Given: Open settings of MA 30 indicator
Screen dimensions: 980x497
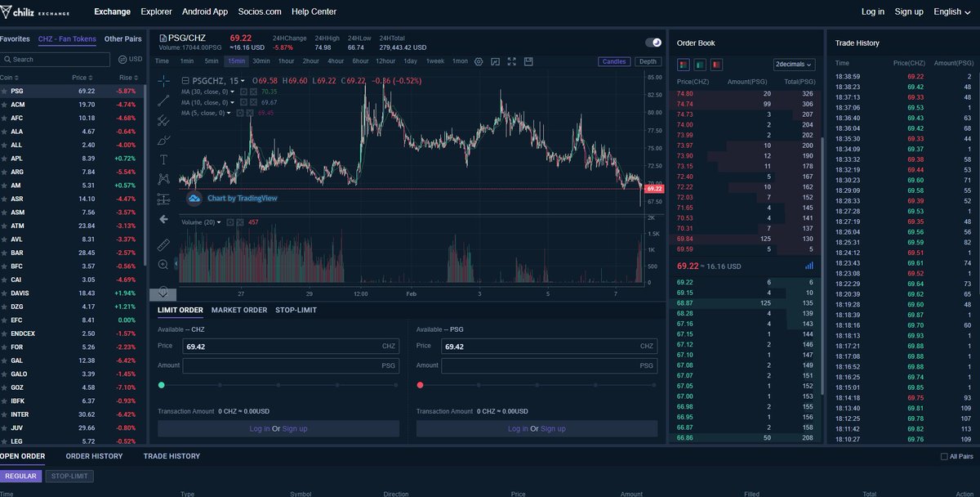Looking at the screenshot, I should coord(243,92).
